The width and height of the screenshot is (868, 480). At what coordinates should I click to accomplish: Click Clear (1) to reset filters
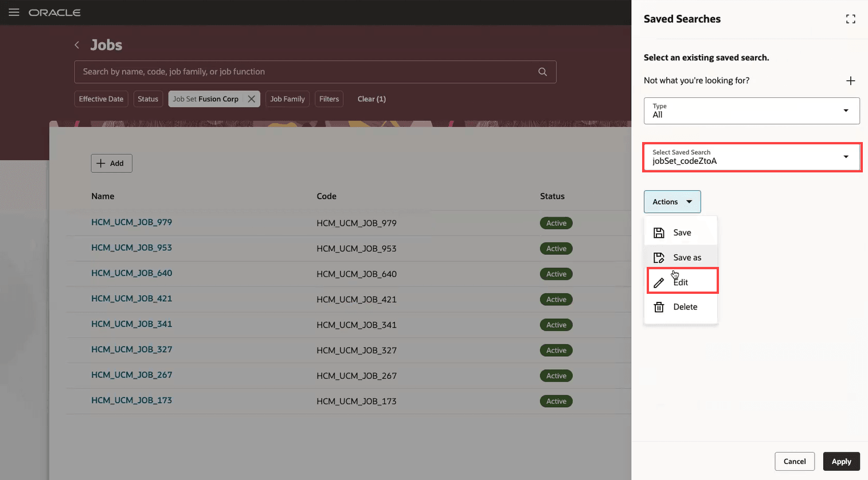(x=372, y=99)
